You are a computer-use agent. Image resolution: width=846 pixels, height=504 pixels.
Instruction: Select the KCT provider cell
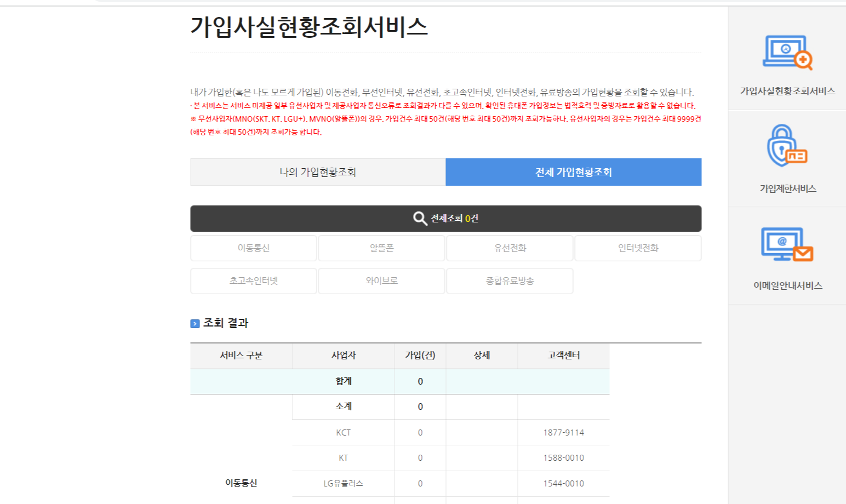click(x=344, y=433)
